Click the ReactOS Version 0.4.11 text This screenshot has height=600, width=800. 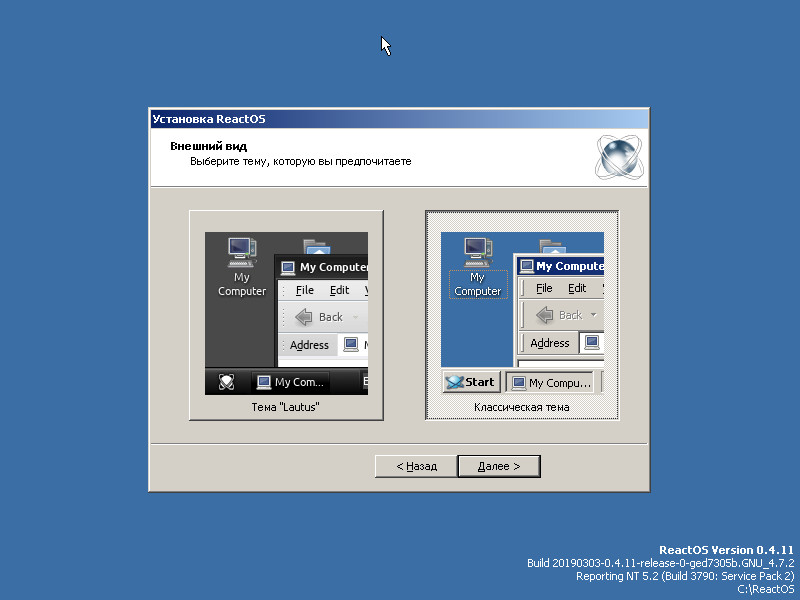click(x=727, y=550)
